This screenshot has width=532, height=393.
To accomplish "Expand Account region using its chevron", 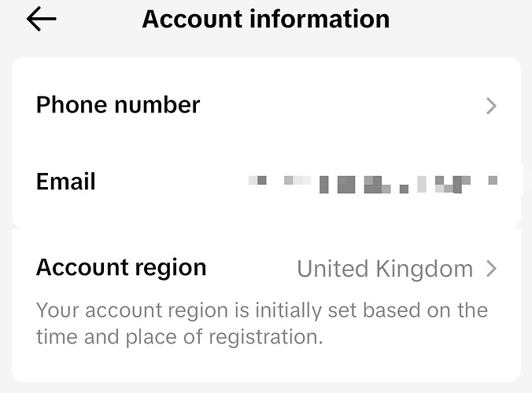I will [x=491, y=270].
